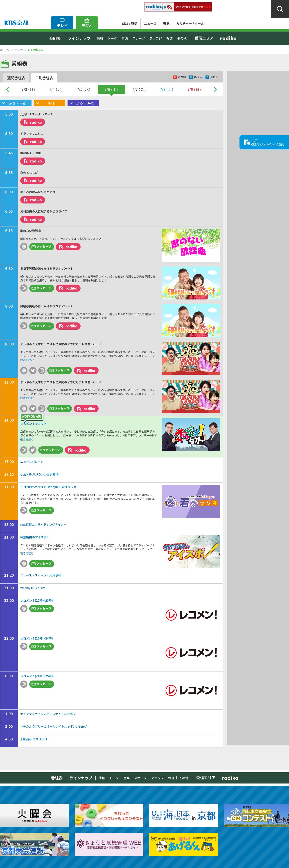The width and height of the screenshot is (289, 868).
Task: Open the きょうと危機管理WEB banner
Action: click(x=109, y=844)
